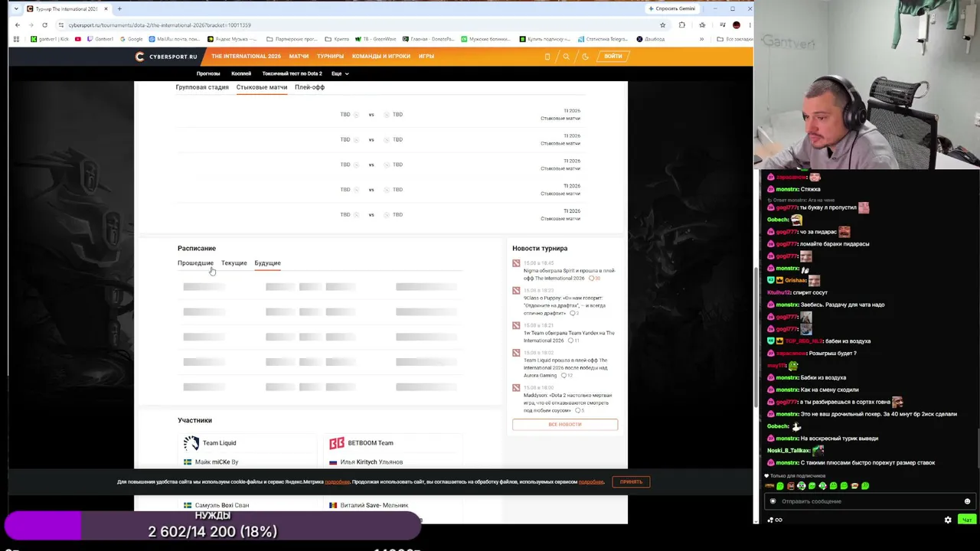
Task: Switch to Групповая стадия tab
Action: click(202, 87)
